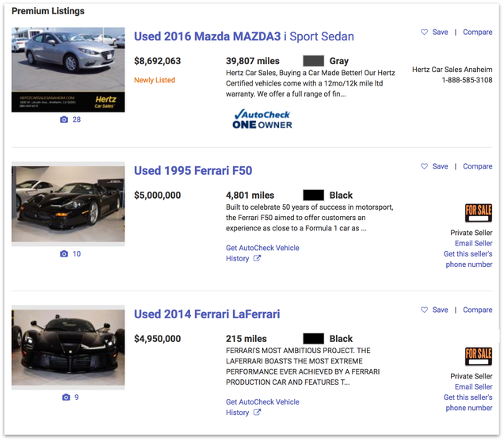
Task: Click the 10 photo count under the F50
Action: pyautogui.click(x=77, y=254)
